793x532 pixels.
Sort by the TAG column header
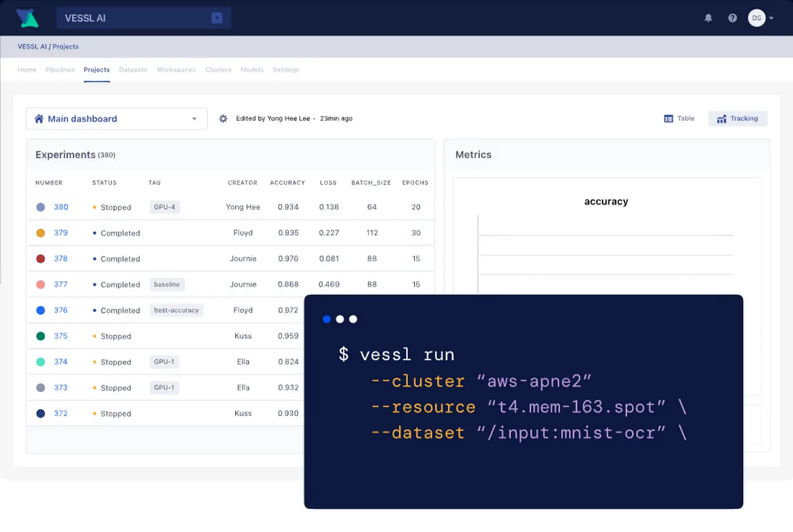155,183
